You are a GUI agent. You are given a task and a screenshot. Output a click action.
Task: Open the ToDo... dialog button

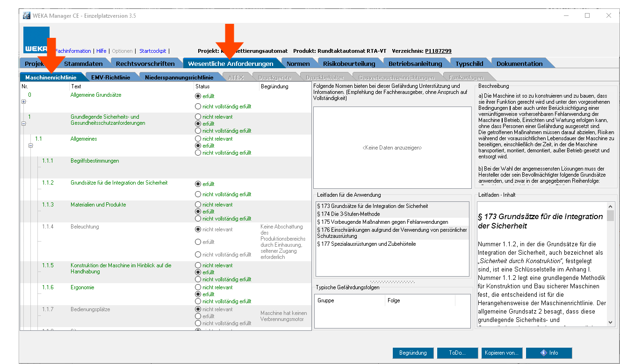pos(457,353)
